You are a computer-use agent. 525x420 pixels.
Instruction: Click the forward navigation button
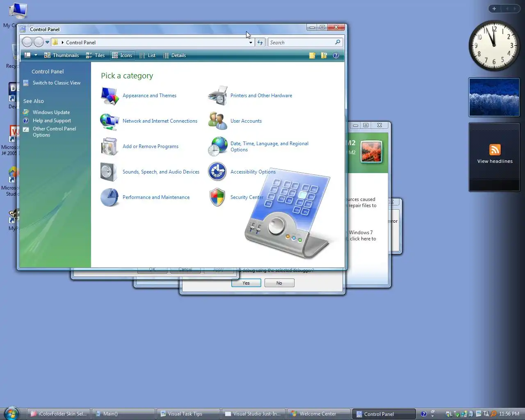(39, 42)
